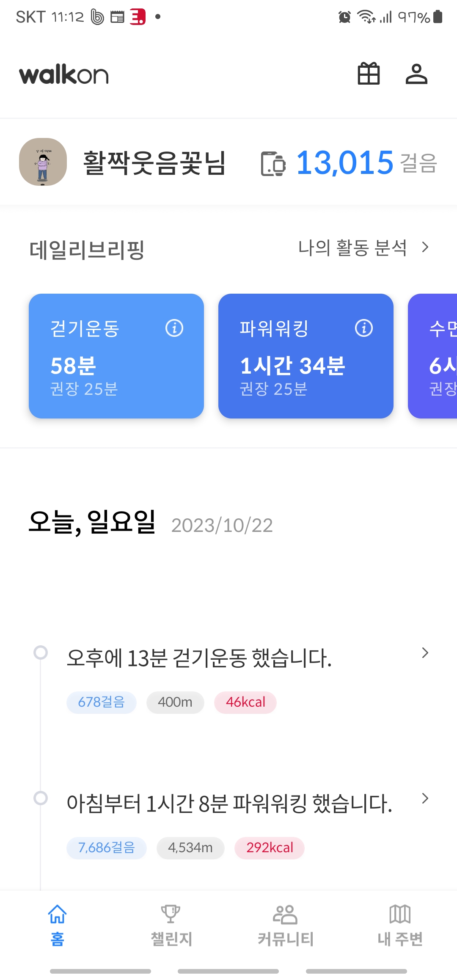Tap the info icon on 파워워킹 card
The image size is (457, 980).
pyautogui.click(x=364, y=328)
